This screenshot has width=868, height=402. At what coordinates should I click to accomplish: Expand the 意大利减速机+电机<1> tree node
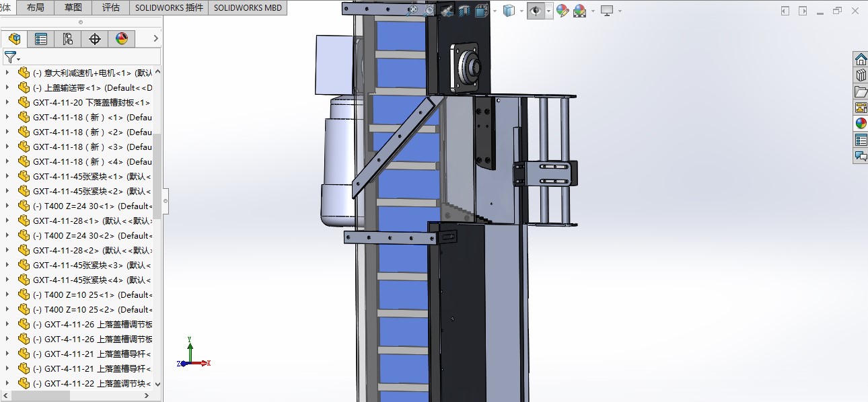click(x=7, y=73)
